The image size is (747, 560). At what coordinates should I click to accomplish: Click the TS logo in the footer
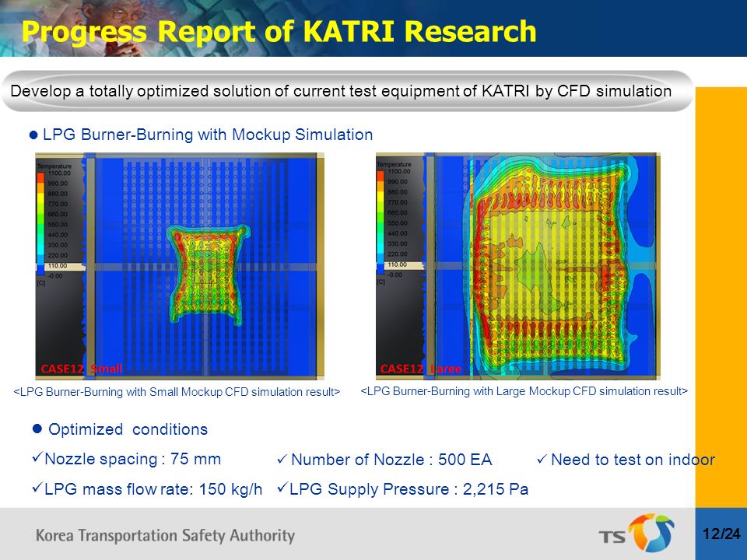637,532
